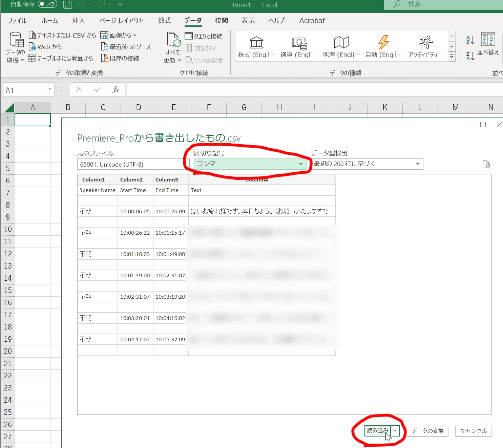Open the クエリと接続 pane

tap(204, 36)
